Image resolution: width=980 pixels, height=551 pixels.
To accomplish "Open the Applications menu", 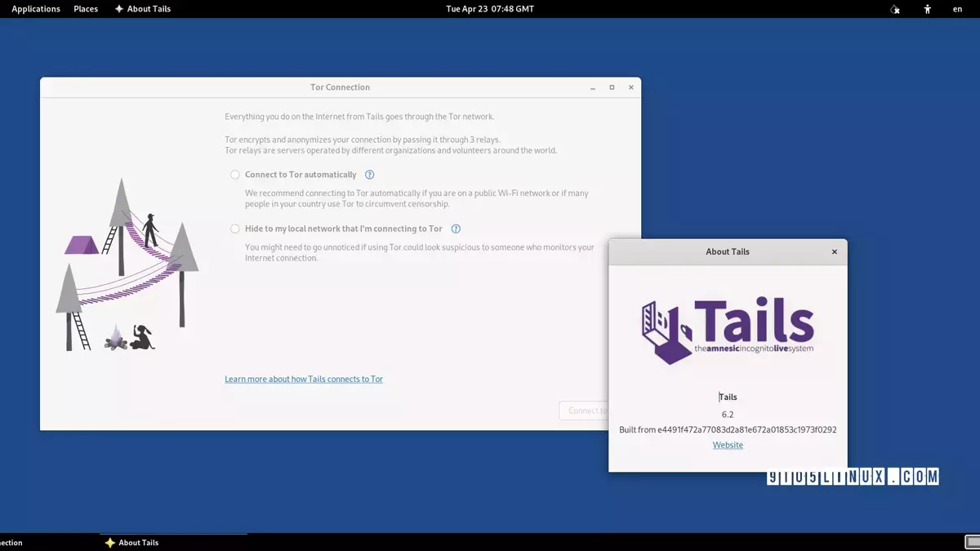I will (x=36, y=9).
